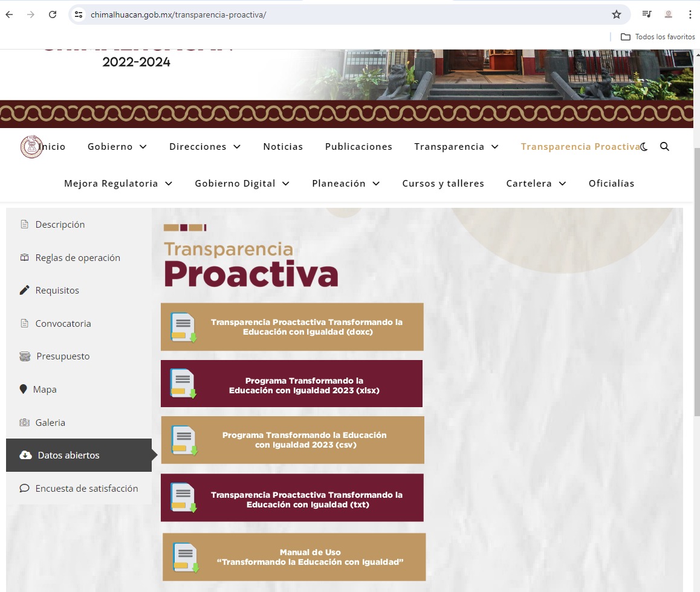Reload the page in browser
This screenshot has height=592, width=700.
coord(53,14)
